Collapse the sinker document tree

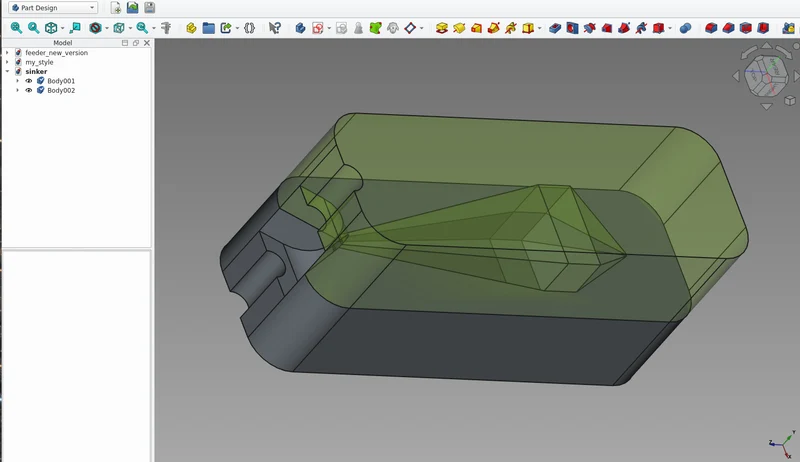[x=7, y=71]
